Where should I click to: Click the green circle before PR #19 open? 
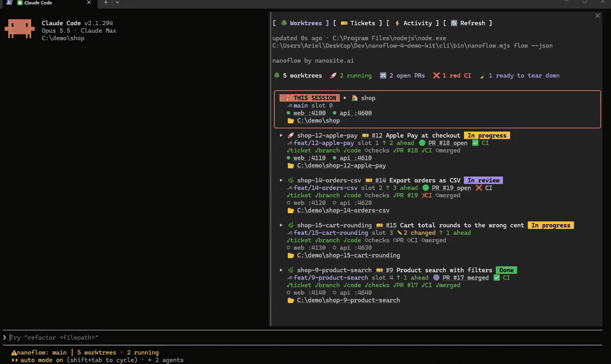[425, 188]
